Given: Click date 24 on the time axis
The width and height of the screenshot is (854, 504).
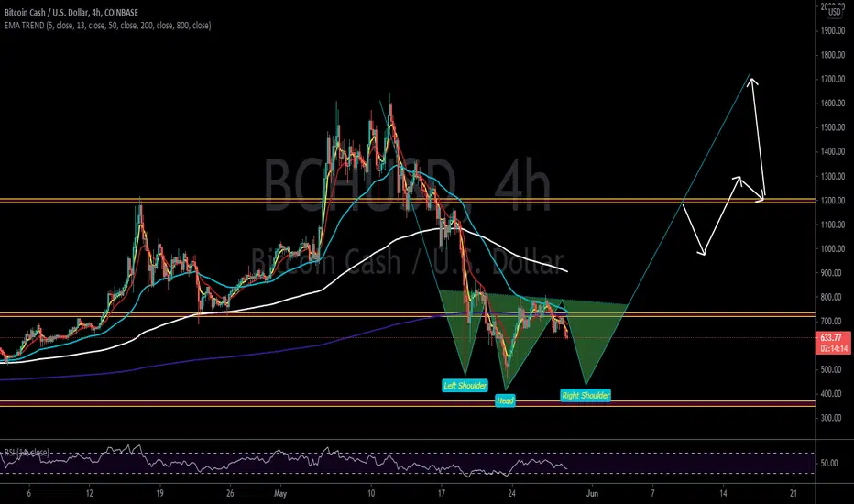Looking at the screenshot, I should tap(511, 494).
